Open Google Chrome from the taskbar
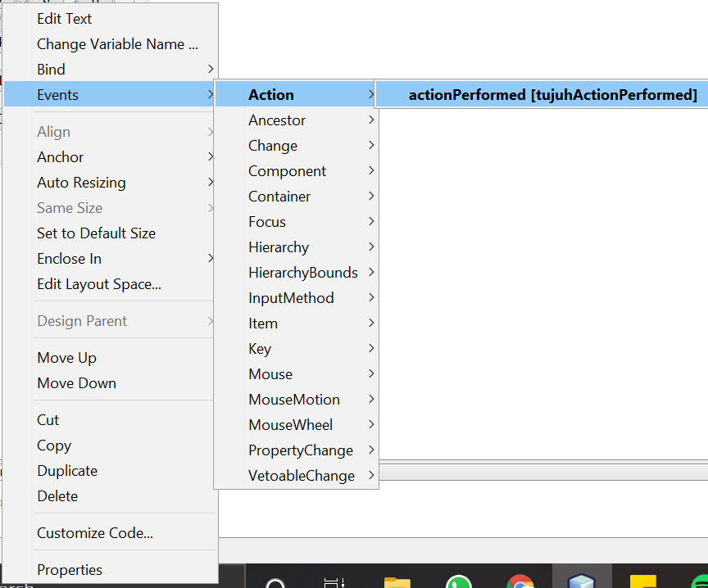This screenshot has height=588, width=708. [x=520, y=579]
